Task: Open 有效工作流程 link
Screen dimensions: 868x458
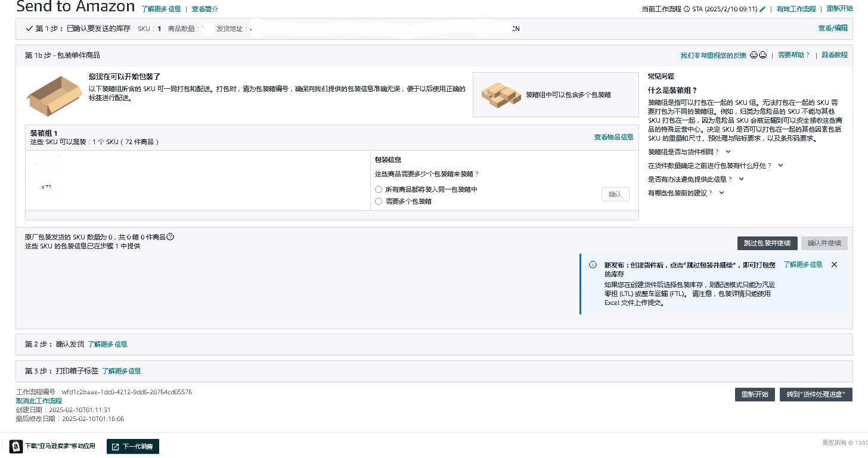Action: (x=796, y=9)
